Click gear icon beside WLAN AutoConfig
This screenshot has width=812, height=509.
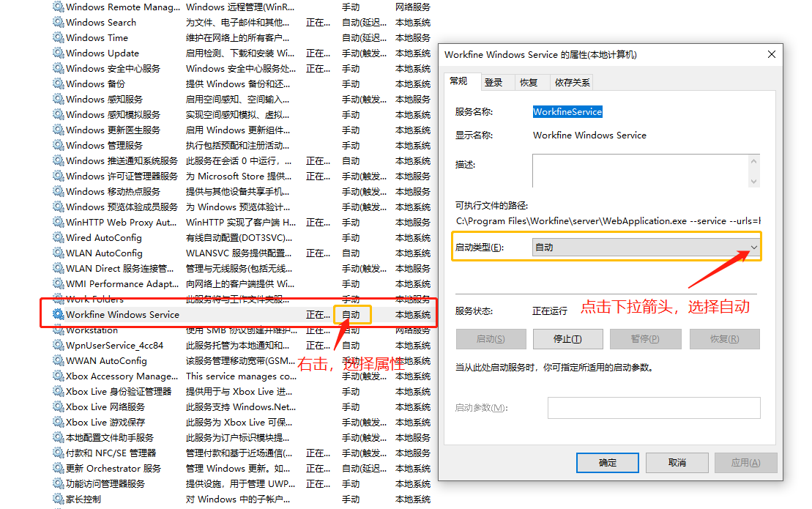[x=58, y=253]
